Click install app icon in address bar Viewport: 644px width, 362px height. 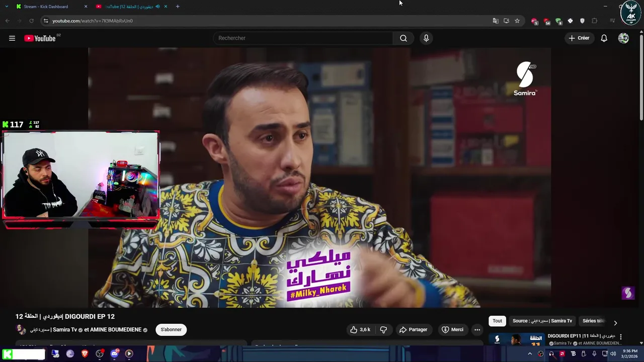tap(506, 21)
